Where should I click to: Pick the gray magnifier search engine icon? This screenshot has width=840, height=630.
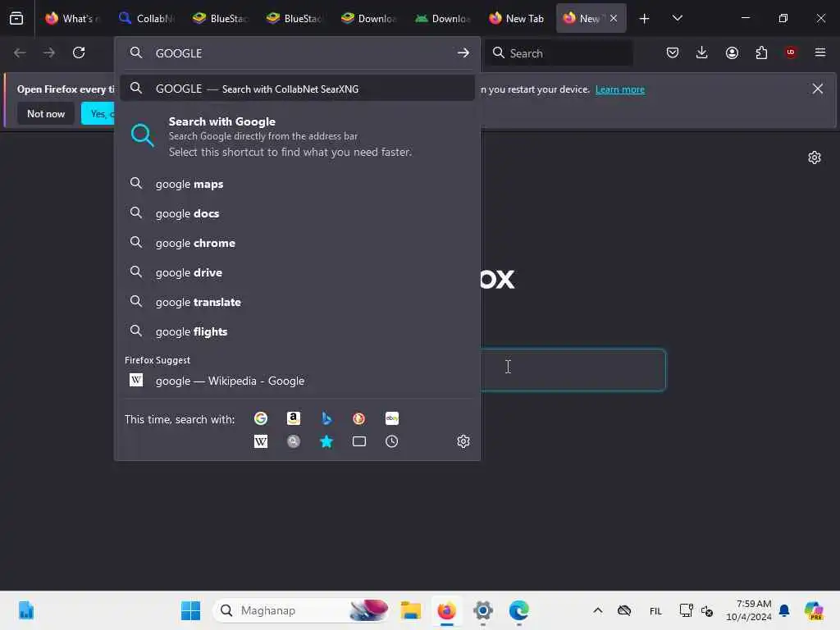point(294,441)
